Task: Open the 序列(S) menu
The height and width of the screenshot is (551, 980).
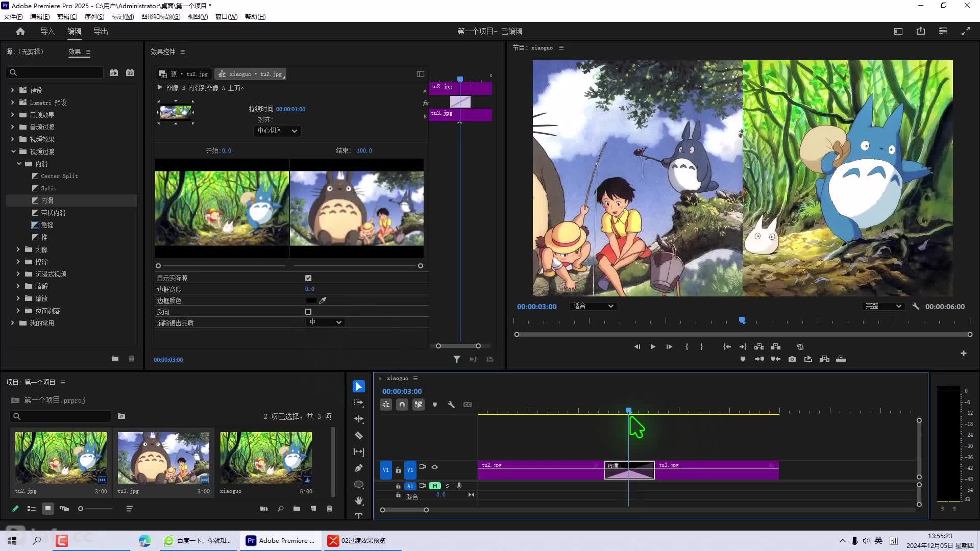Action: pyautogui.click(x=94, y=16)
